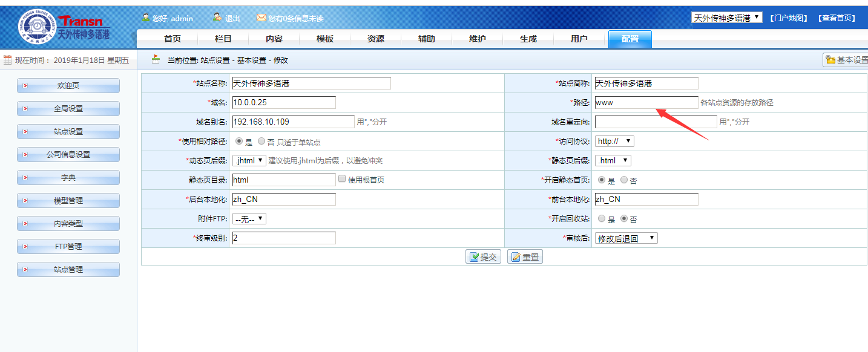This screenshot has height=352, width=868.
Task: Enable the 使用根首页 checkbox
Action: [x=342, y=179]
